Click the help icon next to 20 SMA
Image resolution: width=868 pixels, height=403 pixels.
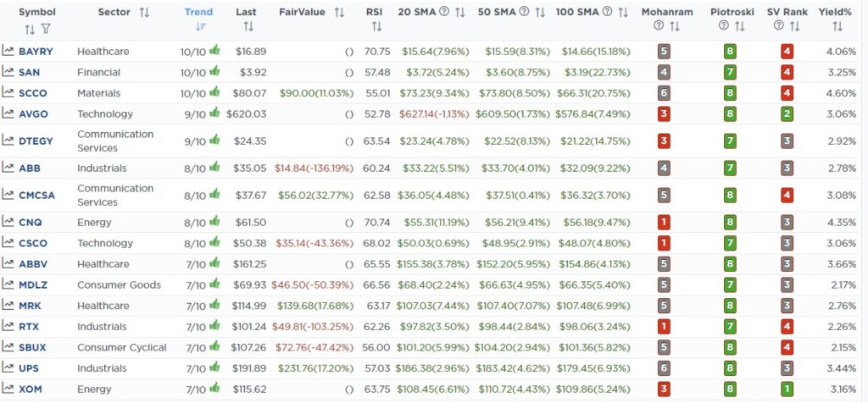[444, 12]
